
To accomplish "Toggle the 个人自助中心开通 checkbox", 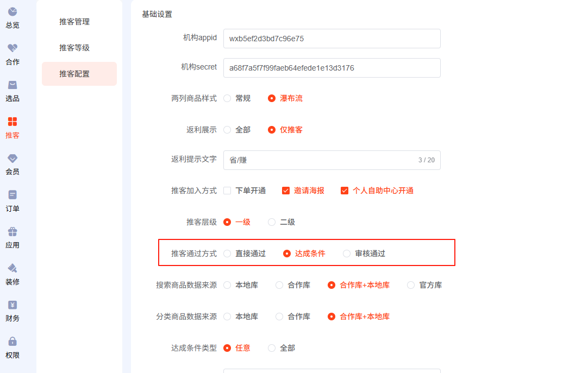I will pyautogui.click(x=345, y=191).
